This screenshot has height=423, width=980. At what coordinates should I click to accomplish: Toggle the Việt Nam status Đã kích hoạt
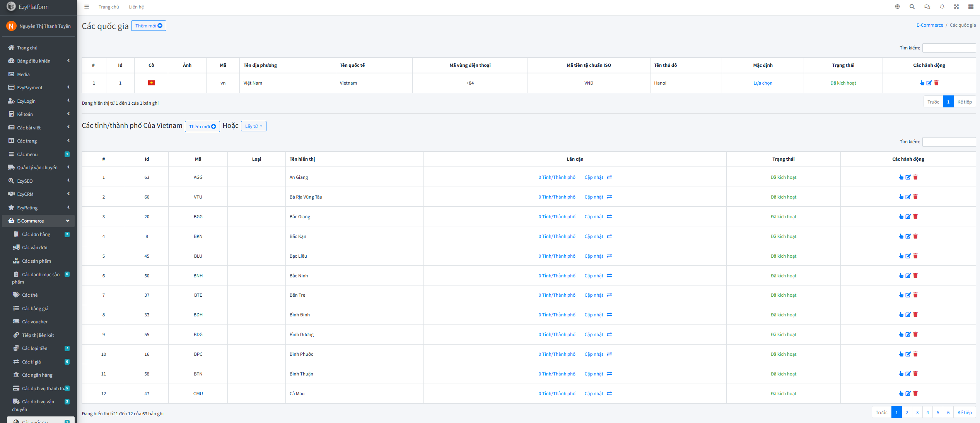[x=843, y=83]
